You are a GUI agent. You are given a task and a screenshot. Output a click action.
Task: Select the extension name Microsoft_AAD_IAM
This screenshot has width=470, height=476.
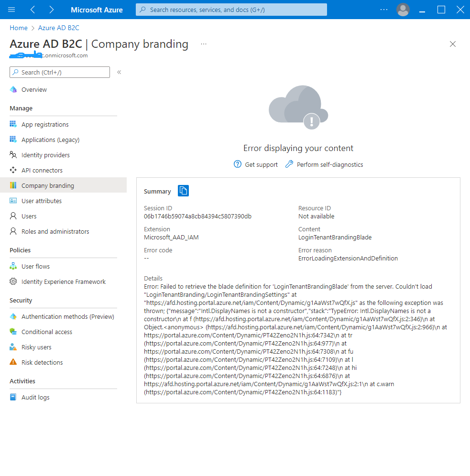[171, 238]
